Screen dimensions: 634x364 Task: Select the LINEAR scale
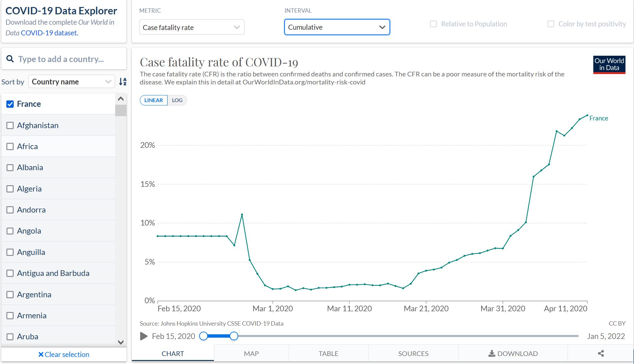[x=153, y=100]
